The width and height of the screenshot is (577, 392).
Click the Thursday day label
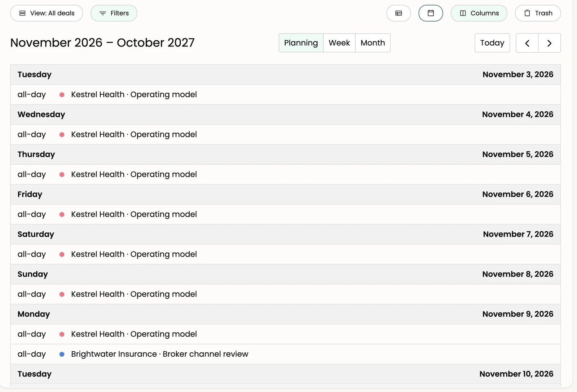(36, 155)
